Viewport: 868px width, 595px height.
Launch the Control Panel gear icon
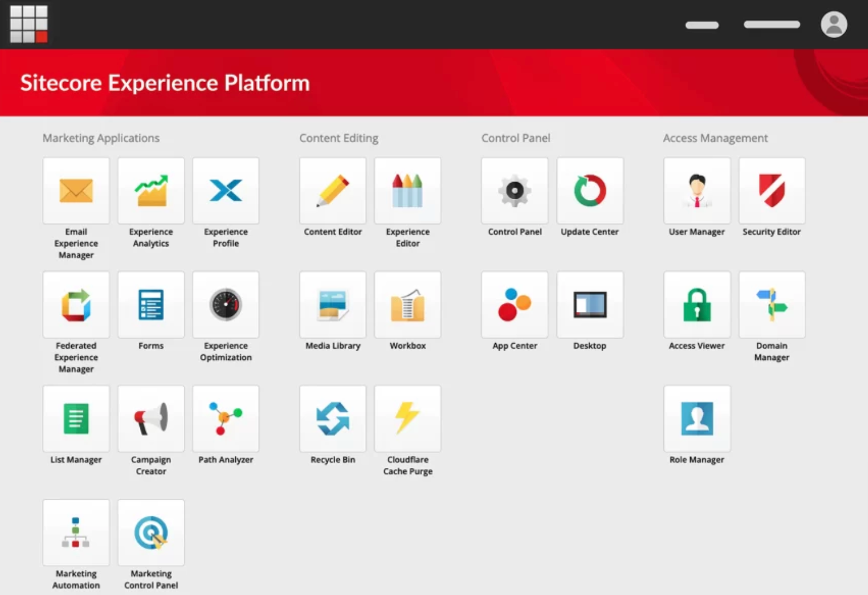click(514, 191)
